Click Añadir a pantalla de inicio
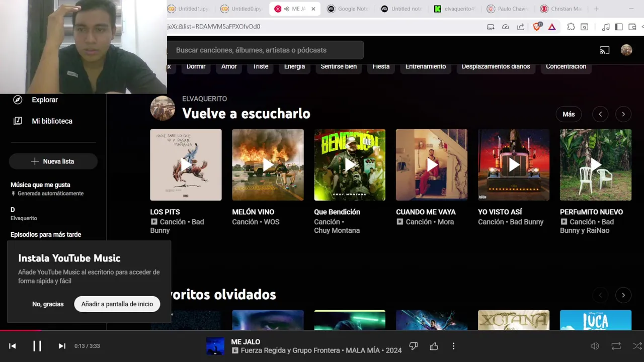The image size is (644, 362). pyautogui.click(x=117, y=304)
